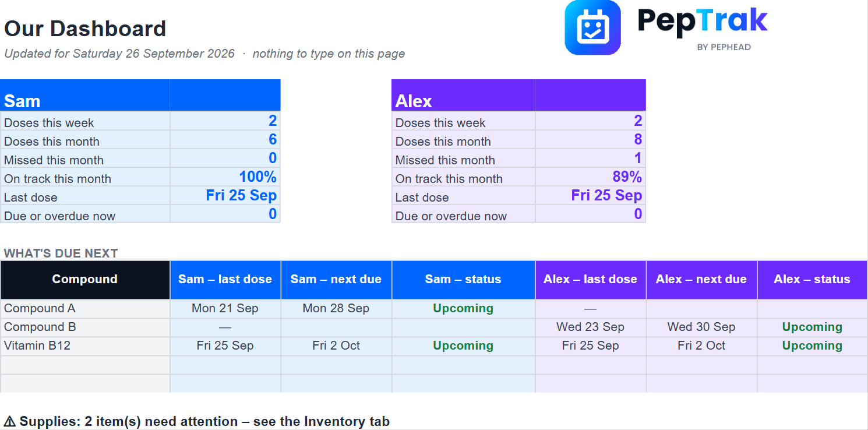
Task: Click the Supplies "2 item(s) need attention" warning
Action: point(197,422)
